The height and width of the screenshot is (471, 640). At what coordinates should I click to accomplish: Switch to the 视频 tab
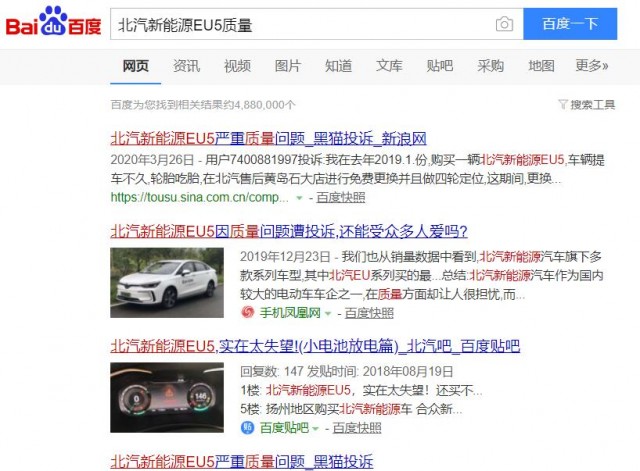tap(237, 66)
